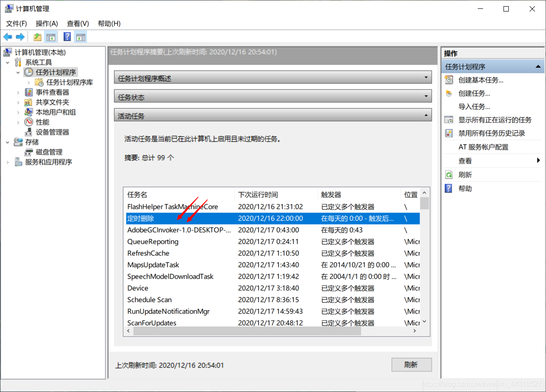This screenshot has height=392, width=546.
Task: Expand the 事件查看器 tree node
Action: click(x=18, y=92)
